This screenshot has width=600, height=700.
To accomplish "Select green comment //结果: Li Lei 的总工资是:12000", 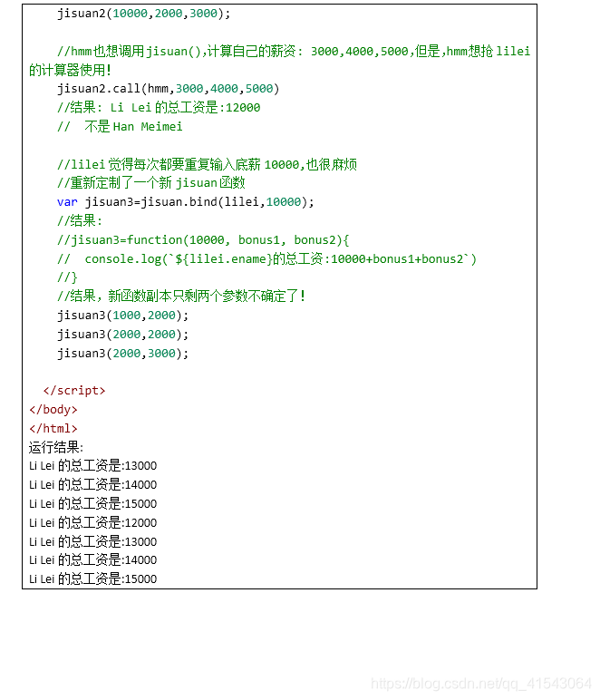I will 159,108.
